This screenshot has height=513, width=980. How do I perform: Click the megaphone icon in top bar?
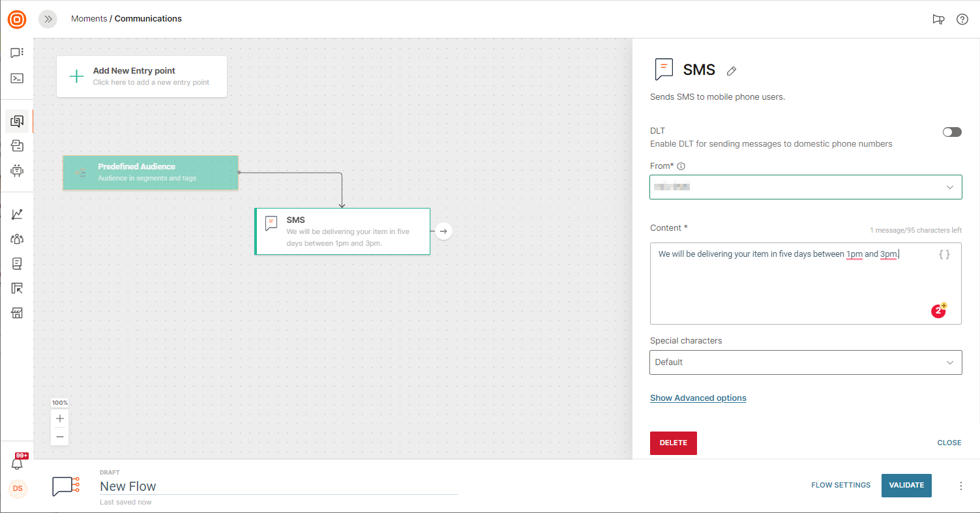[938, 19]
